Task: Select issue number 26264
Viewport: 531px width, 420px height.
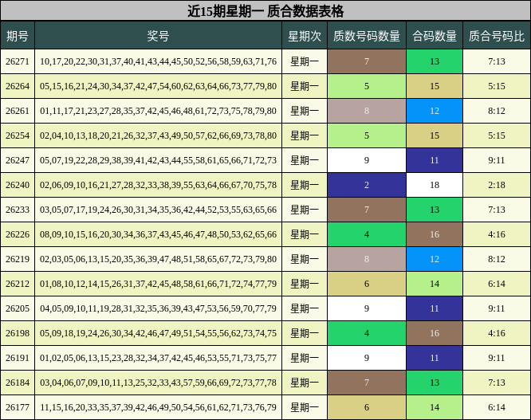Action: pyautogui.click(x=18, y=86)
